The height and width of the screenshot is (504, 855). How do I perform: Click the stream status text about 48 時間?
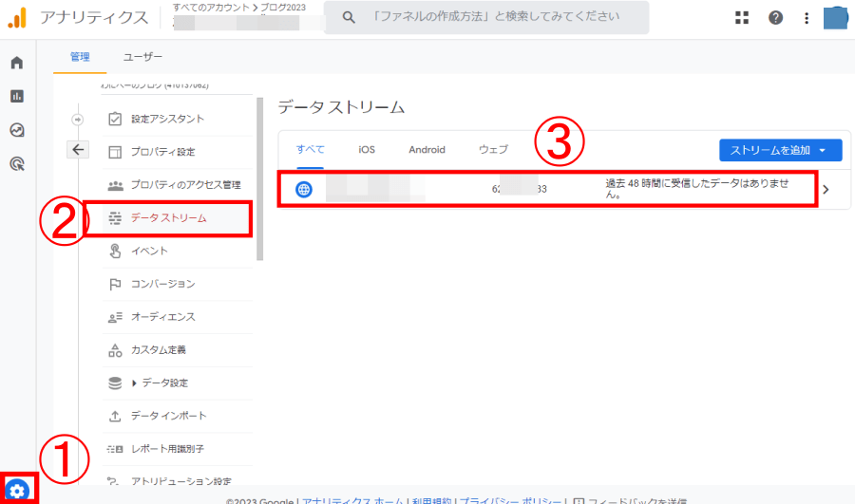(x=697, y=189)
